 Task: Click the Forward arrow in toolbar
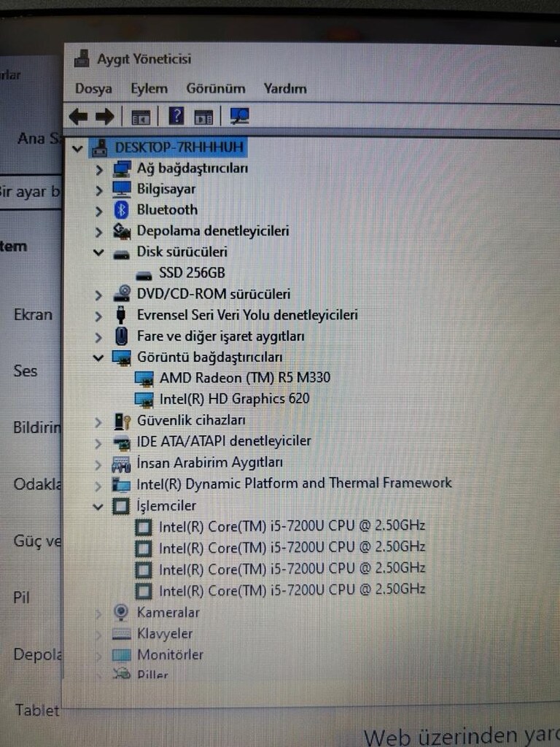coord(105,116)
